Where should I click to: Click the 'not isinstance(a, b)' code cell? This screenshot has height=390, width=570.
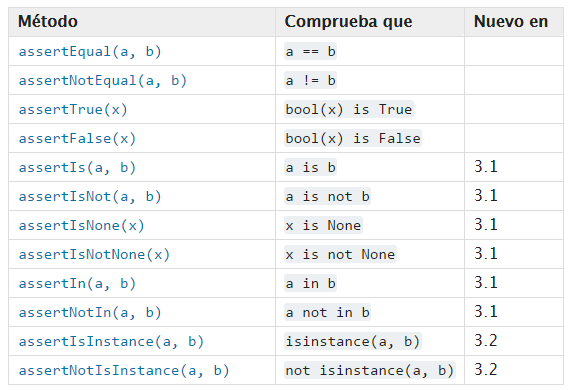[x=370, y=371]
